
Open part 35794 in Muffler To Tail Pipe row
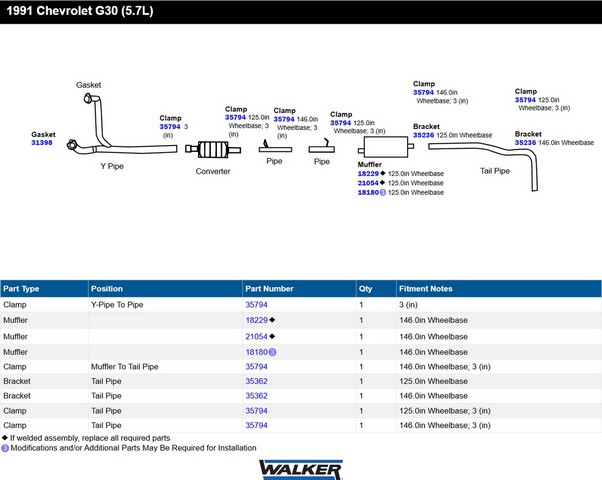[x=256, y=367]
